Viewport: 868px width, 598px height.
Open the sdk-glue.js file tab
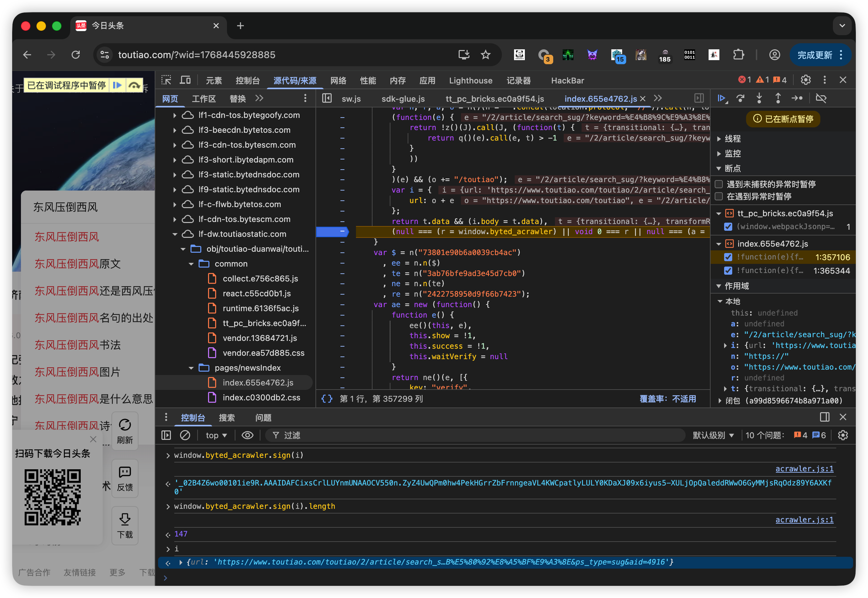(x=403, y=99)
